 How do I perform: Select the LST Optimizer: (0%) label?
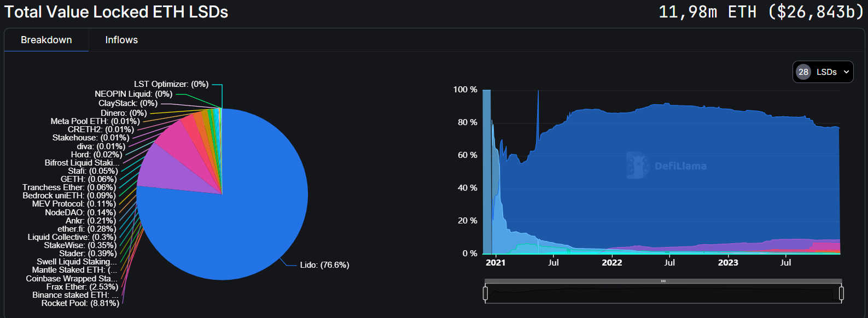(x=171, y=84)
